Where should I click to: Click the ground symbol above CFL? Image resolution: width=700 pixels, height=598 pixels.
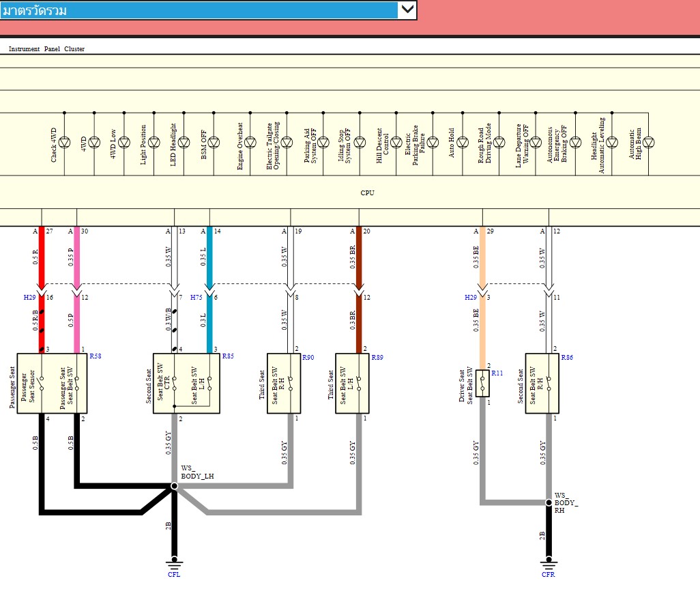tap(174, 564)
